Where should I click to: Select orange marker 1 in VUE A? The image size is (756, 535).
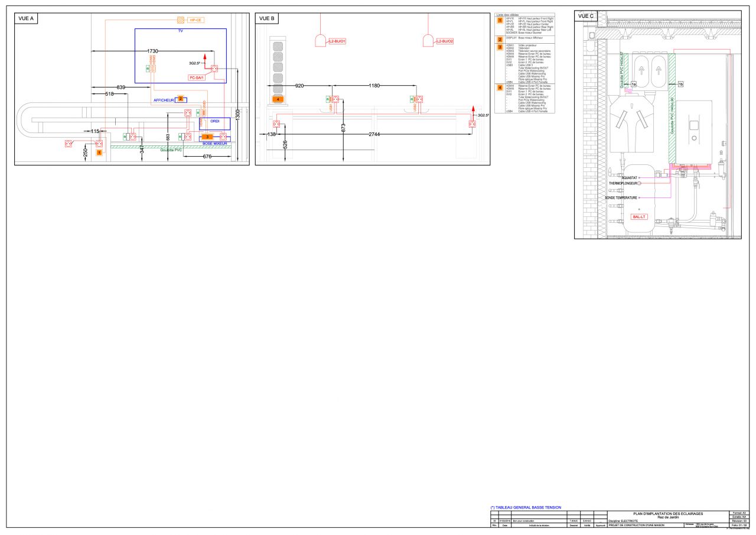pyautogui.click(x=99, y=153)
